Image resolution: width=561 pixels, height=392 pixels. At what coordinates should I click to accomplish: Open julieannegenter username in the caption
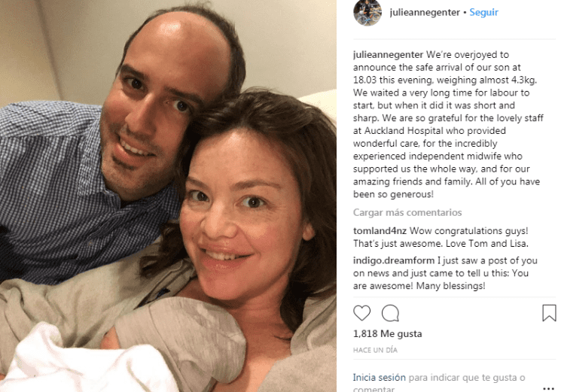389,55
